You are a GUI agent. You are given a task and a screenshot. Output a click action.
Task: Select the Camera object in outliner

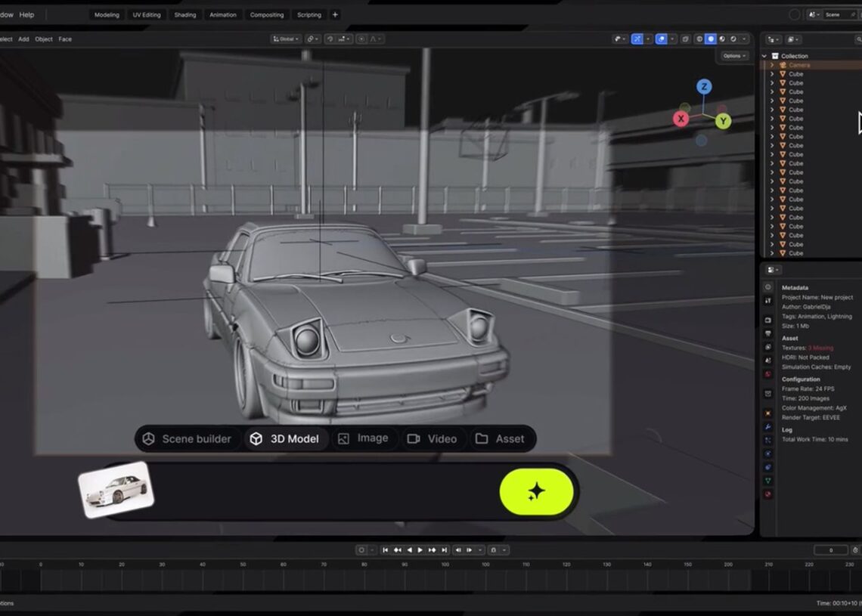[799, 65]
